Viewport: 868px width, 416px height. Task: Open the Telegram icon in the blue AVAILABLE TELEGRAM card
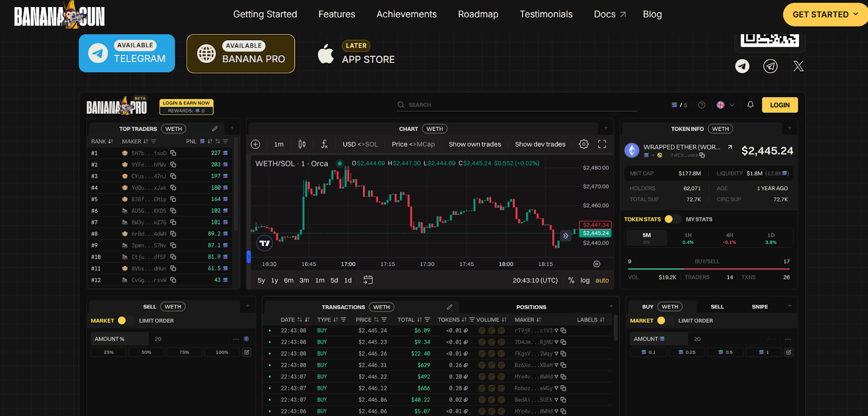[x=98, y=53]
